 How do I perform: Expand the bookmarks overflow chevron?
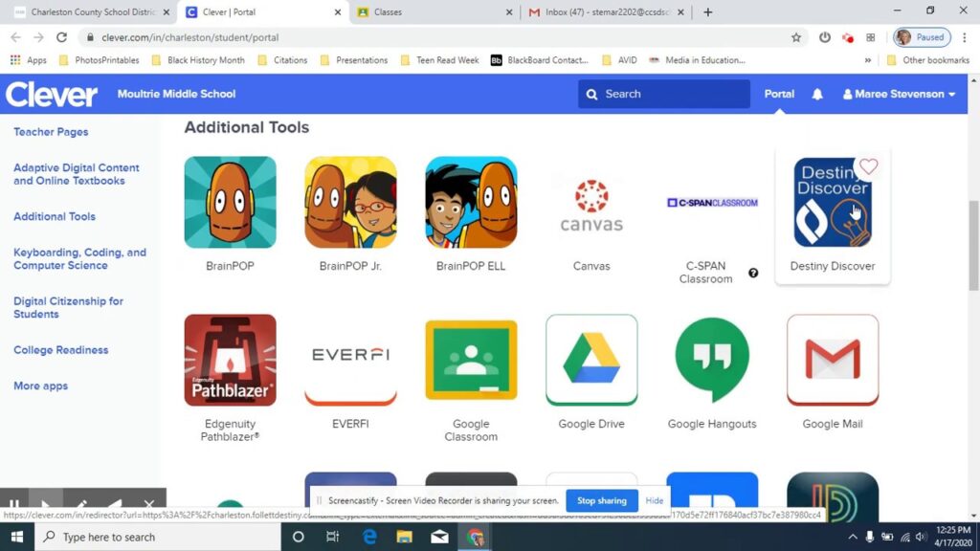[868, 60]
